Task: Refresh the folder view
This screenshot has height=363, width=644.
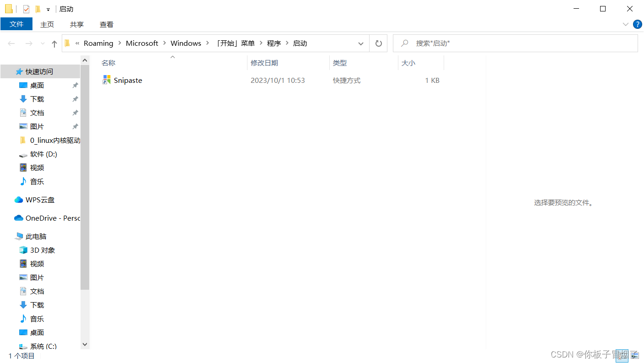Action: tap(378, 43)
